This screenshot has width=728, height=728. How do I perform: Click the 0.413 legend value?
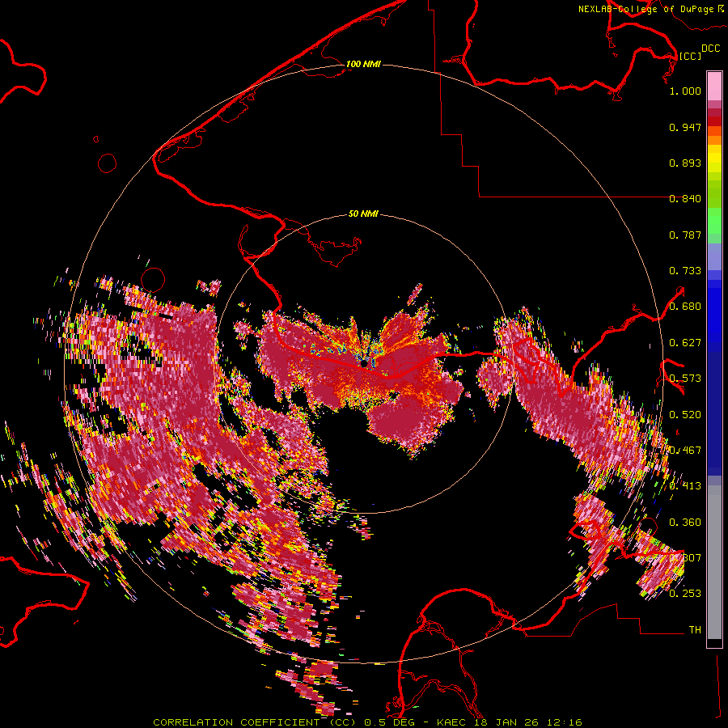[x=685, y=486]
